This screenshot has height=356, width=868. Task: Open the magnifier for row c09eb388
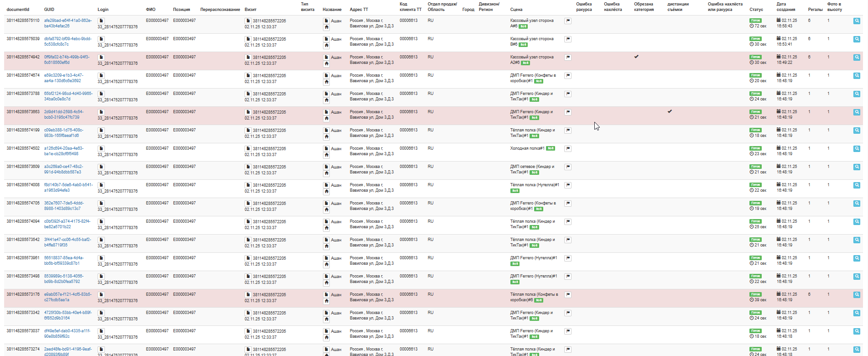(857, 131)
